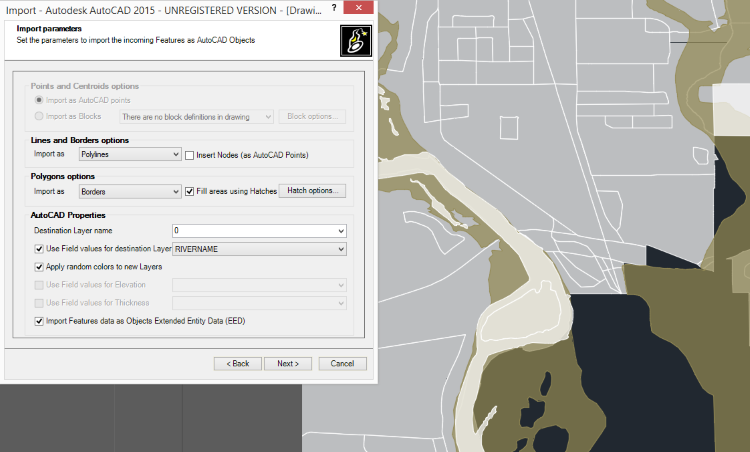
Task: Open the RIVERNAME field dropdown
Action: click(259, 249)
